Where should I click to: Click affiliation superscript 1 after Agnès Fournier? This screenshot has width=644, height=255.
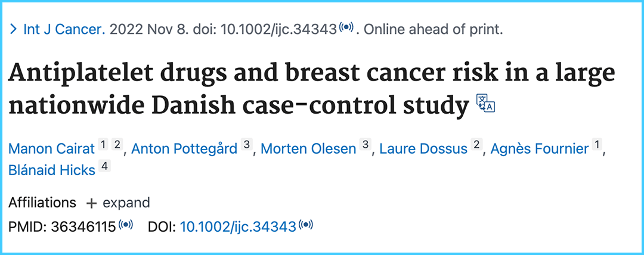click(597, 145)
